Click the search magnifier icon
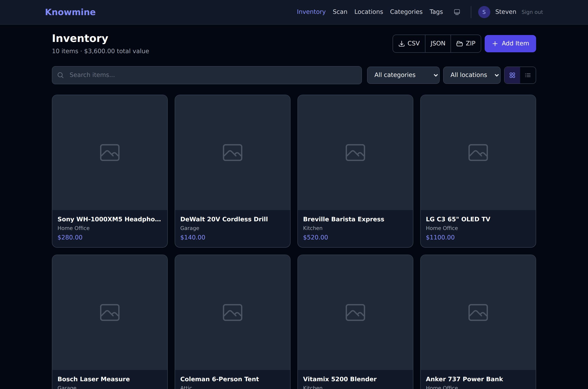 61,75
